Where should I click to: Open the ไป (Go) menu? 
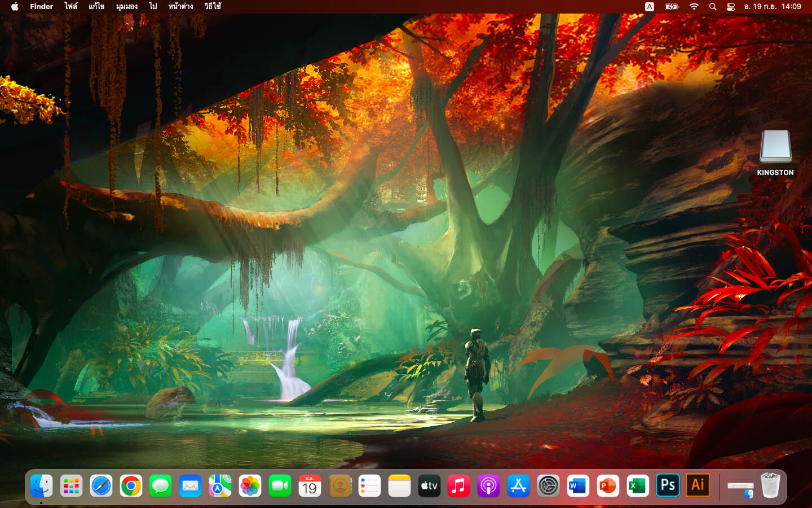click(153, 6)
